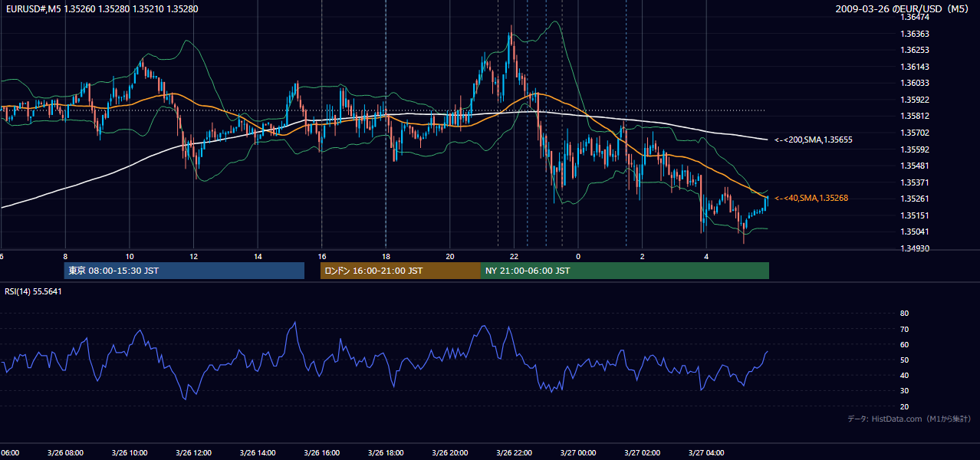Image resolution: width=980 pixels, height=460 pixels.
Task: Click RSI scale value 60
Action: coord(904,344)
